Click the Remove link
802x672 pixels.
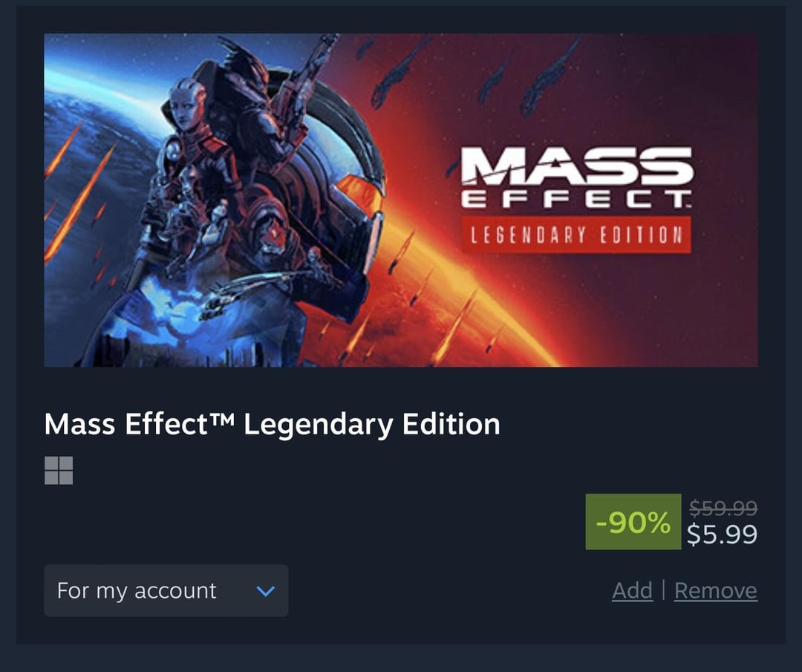[715, 591]
